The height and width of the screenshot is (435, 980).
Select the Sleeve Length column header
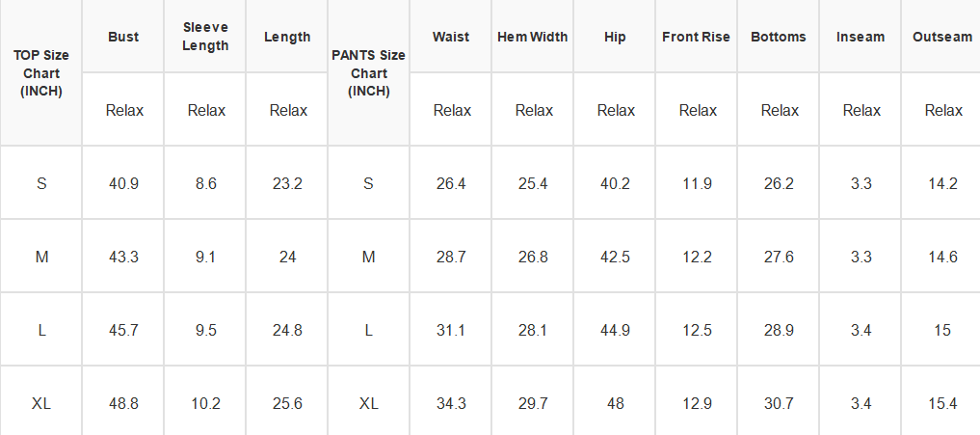(205, 37)
